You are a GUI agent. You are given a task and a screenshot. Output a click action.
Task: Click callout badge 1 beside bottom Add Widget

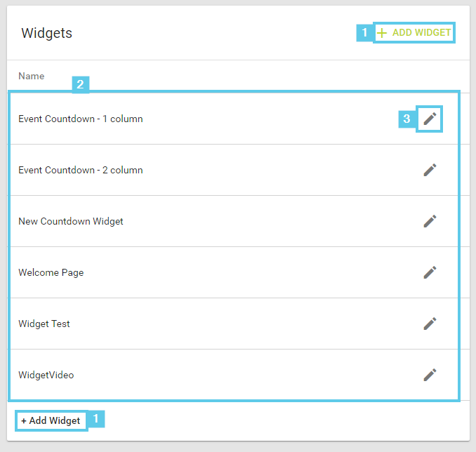(96, 418)
